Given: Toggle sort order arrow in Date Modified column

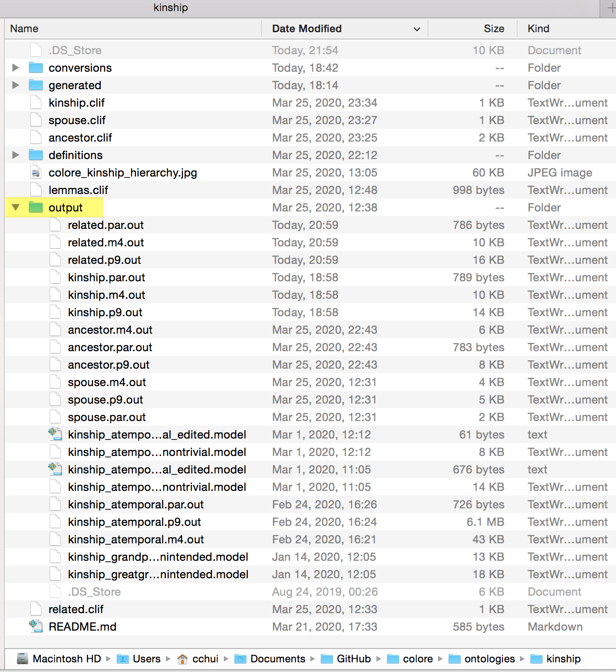Looking at the screenshot, I should 417,29.
